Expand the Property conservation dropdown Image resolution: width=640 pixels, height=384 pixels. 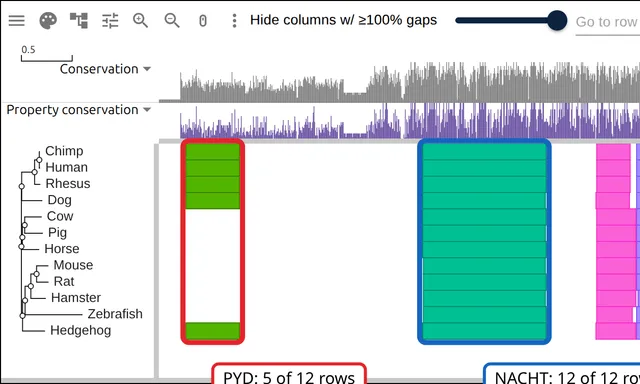coord(147,110)
